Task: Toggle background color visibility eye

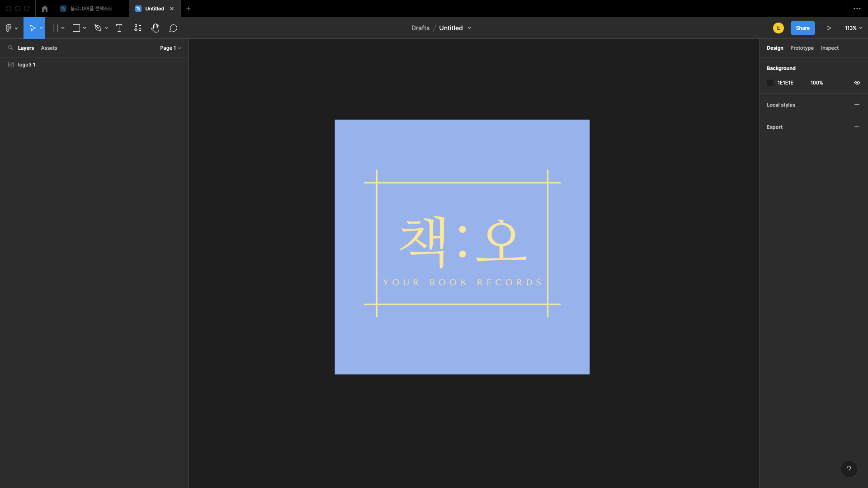Action: point(857,83)
